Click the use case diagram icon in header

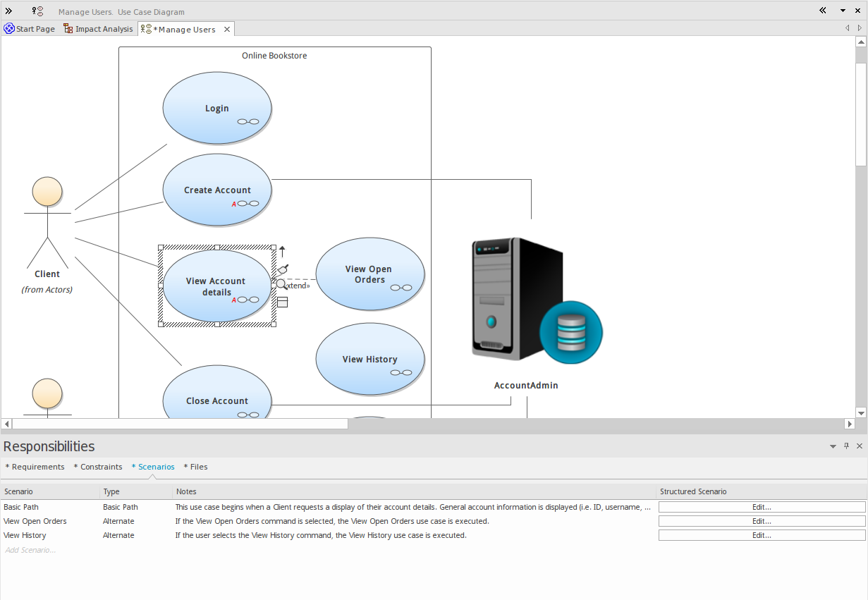(37, 11)
